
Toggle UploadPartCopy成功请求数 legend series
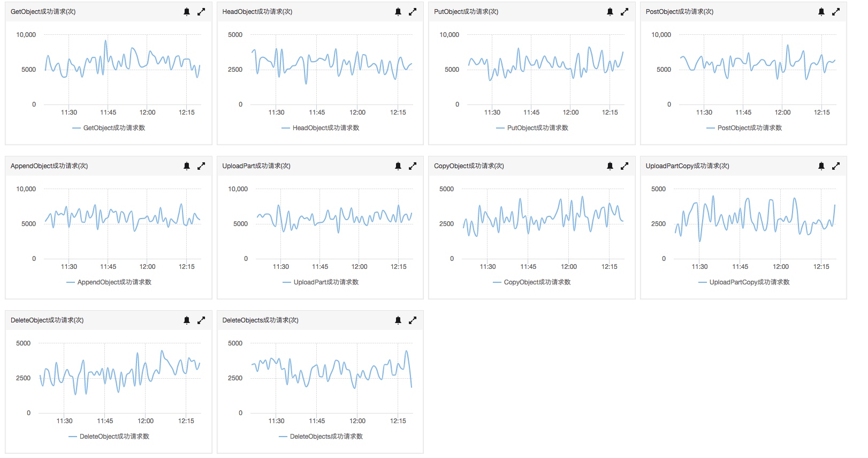[x=744, y=282]
